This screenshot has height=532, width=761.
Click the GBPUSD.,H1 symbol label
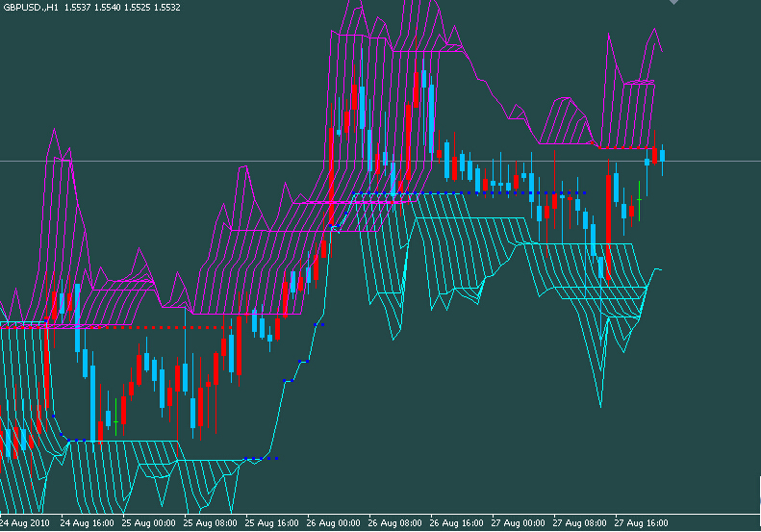tap(31, 8)
